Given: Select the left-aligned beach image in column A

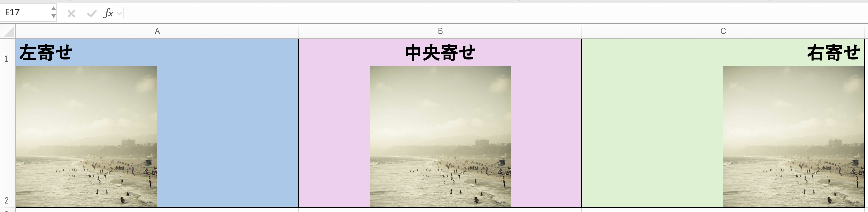Looking at the screenshot, I should [86, 137].
